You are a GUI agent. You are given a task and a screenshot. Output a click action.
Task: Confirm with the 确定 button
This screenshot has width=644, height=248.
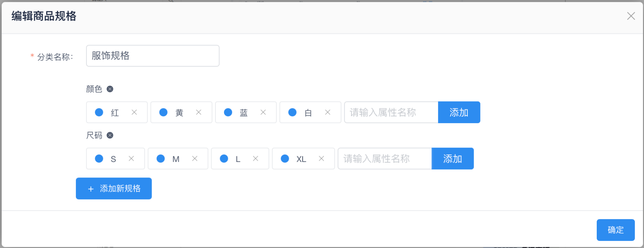(x=615, y=230)
